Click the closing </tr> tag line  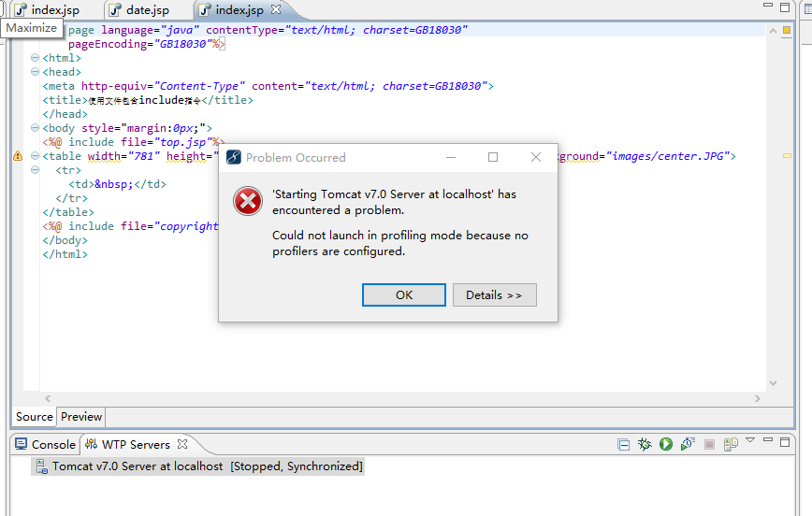71,198
